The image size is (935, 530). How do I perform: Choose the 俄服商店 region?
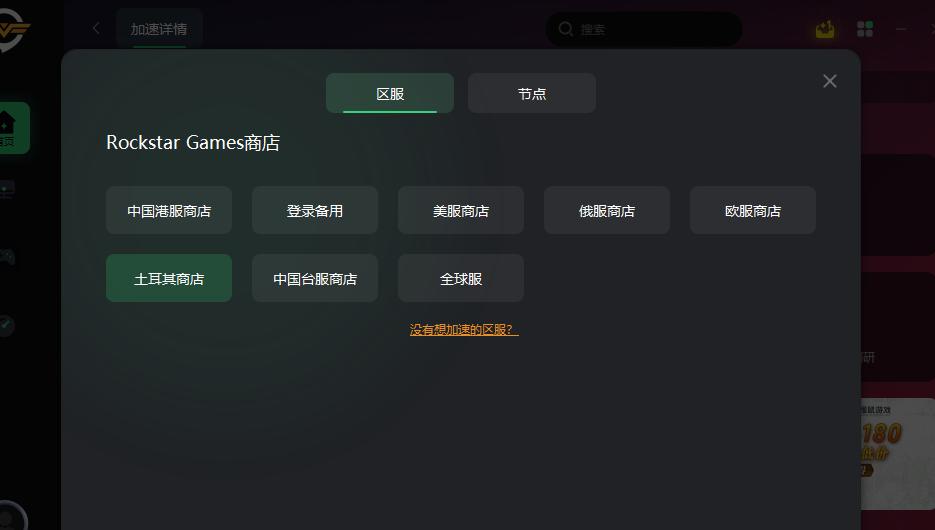pos(607,210)
